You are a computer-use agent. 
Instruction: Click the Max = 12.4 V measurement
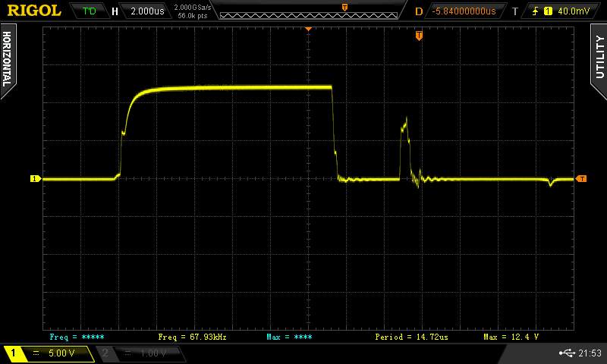(511, 336)
